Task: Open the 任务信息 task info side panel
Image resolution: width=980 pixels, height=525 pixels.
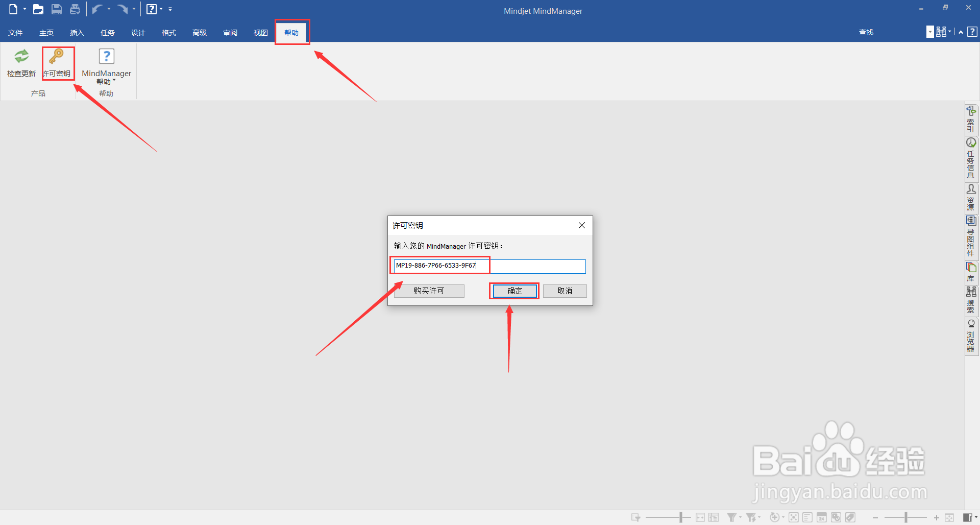Action: (971, 158)
